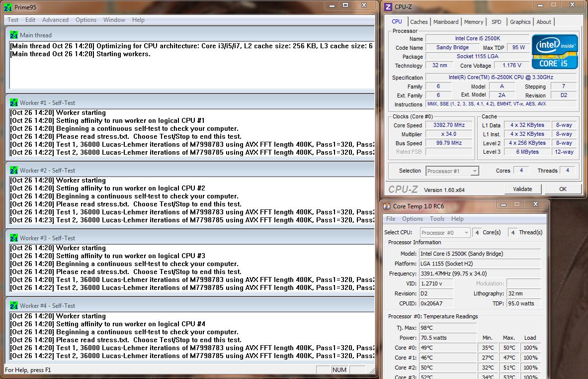The height and width of the screenshot is (379, 588).
Task: Click Worker #4 Test 1 log line
Action: [x=192, y=348]
